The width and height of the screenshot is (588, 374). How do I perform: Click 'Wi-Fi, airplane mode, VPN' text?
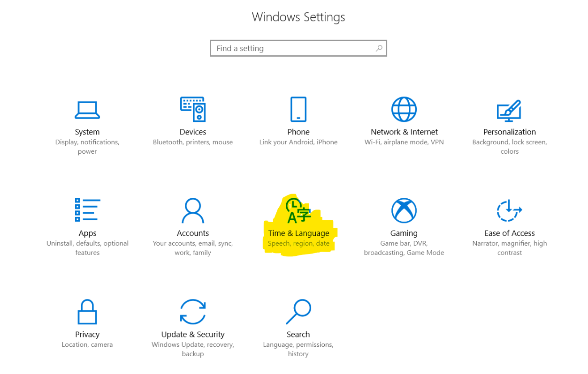click(x=404, y=142)
